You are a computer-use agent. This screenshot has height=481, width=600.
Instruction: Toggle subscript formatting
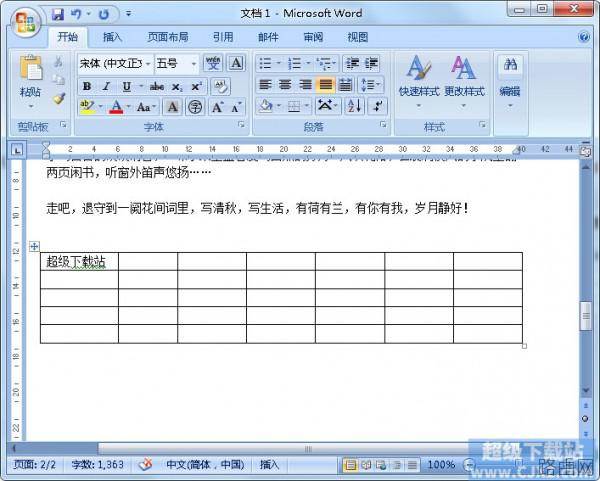pos(177,86)
